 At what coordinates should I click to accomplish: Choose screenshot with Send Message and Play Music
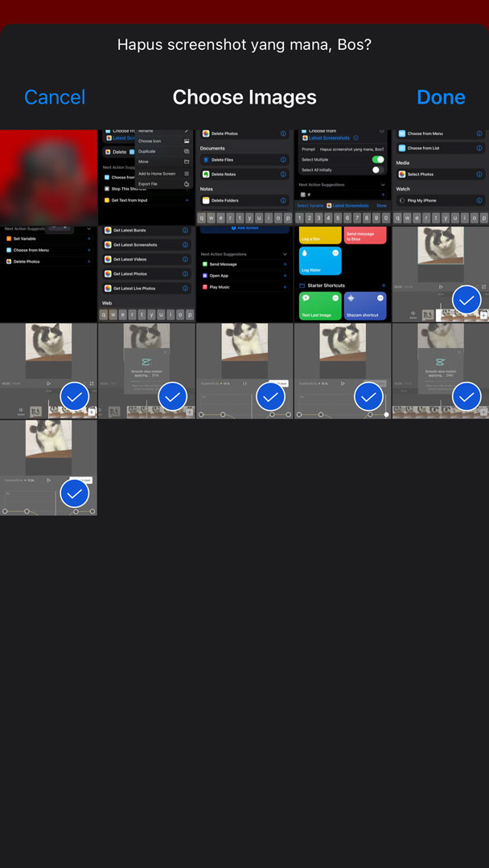pos(244,273)
